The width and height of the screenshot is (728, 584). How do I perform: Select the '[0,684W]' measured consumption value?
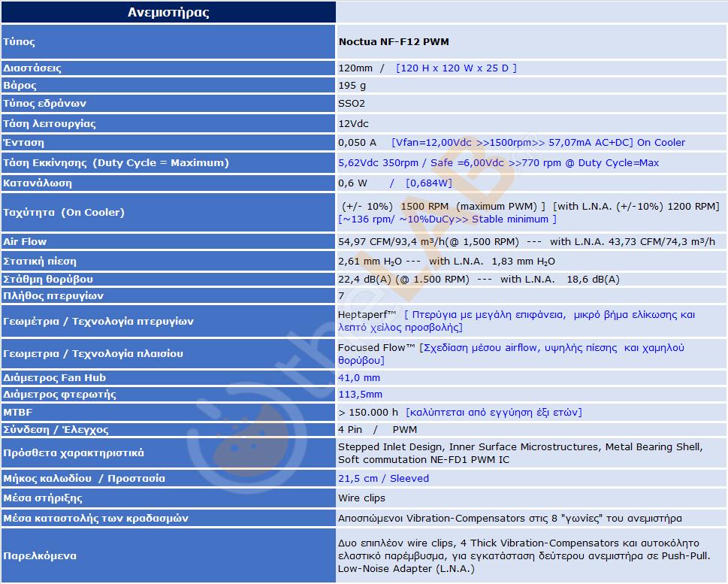point(428,183)
